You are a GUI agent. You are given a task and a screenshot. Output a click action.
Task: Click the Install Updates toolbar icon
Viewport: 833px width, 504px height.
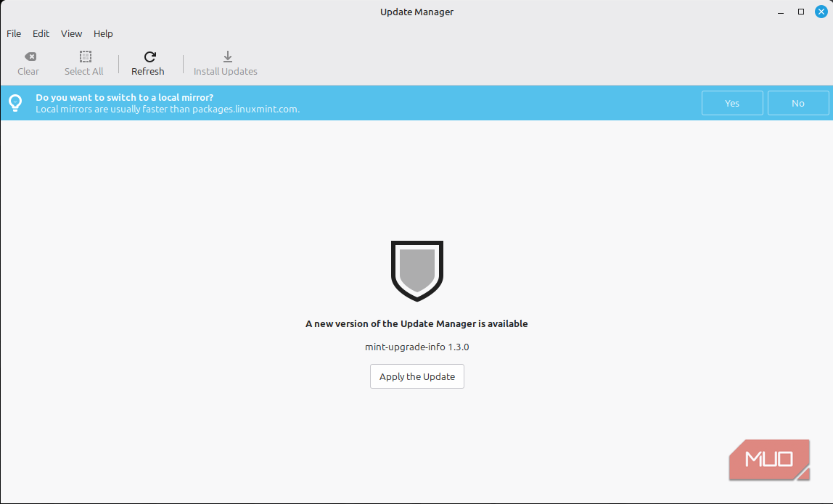[227, 57]
